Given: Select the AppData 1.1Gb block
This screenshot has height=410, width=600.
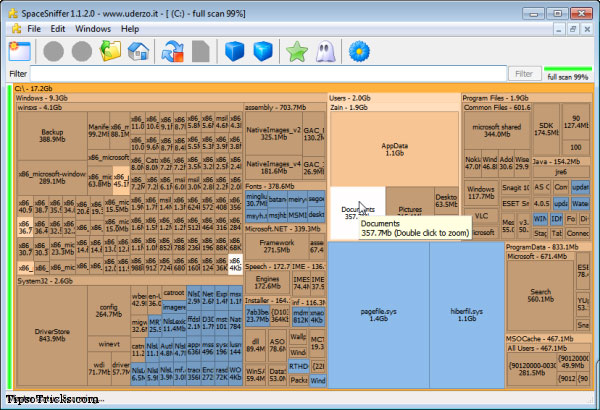Looking at the screenshot, I should 394,149.
